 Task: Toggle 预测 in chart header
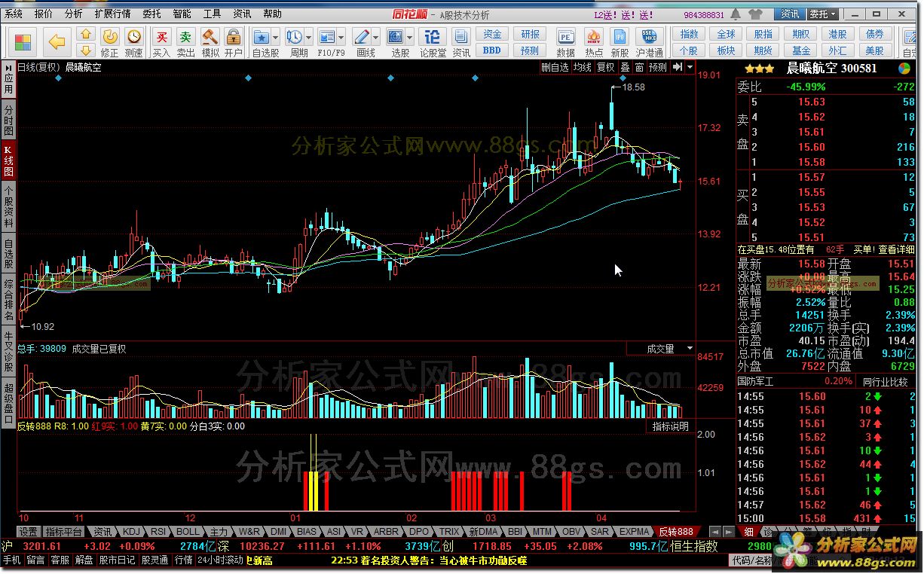tap(658, 67)
